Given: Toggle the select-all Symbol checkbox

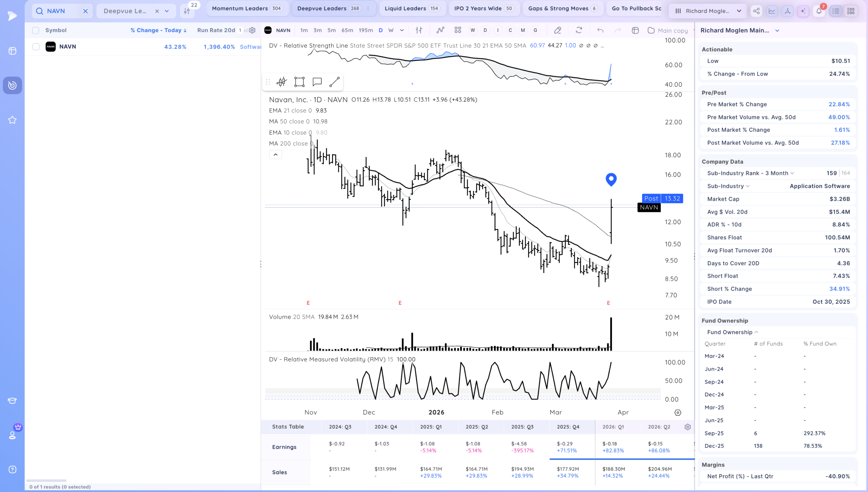Looking at the screenshot, I should pyautogui.click(x=36, y=30).
